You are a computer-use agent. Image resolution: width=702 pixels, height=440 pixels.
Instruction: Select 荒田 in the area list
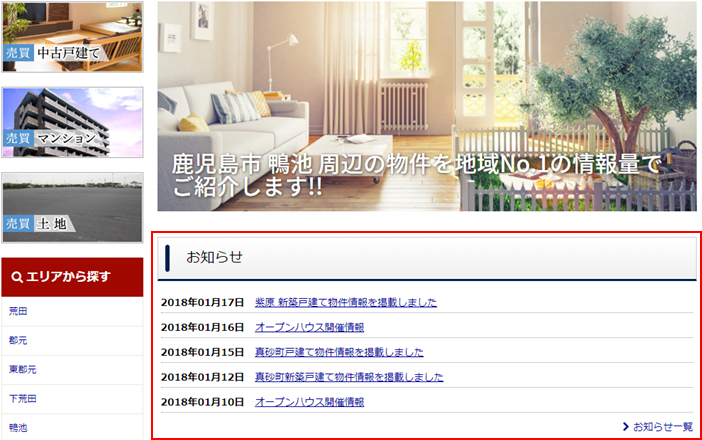[x=18, y=311]
